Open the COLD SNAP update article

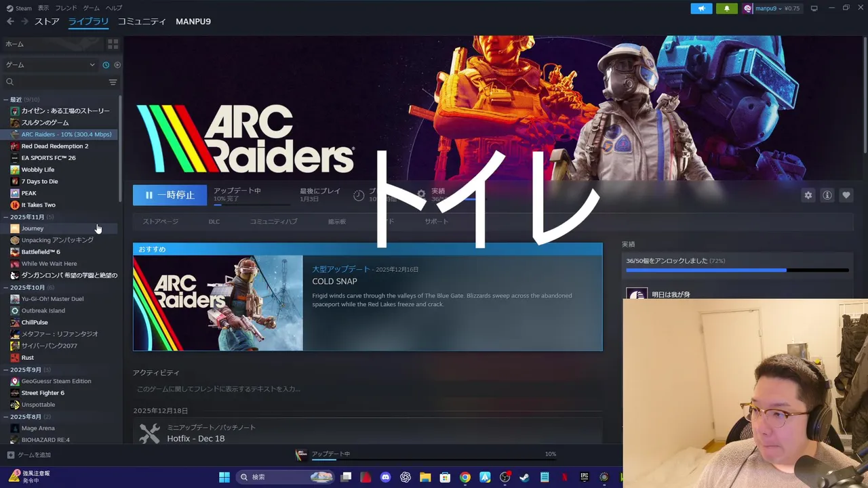[334, 281]
